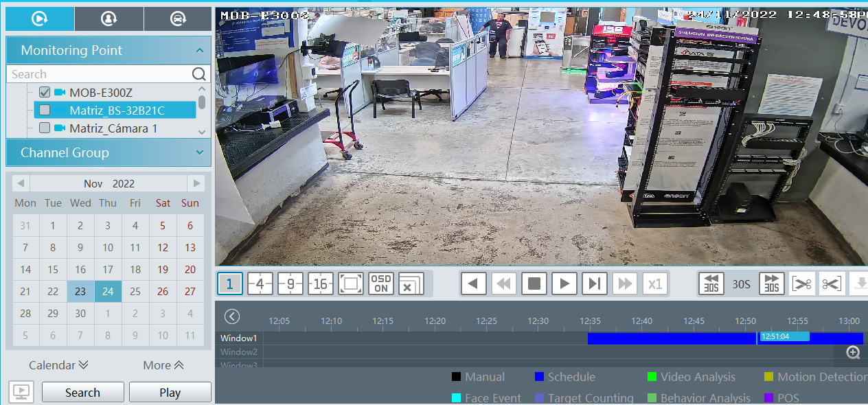This screenshot has width=868, height=405.
Task: Uncheck the MOB-E300Z camera checkbox
Action: [x=45, y=92]
